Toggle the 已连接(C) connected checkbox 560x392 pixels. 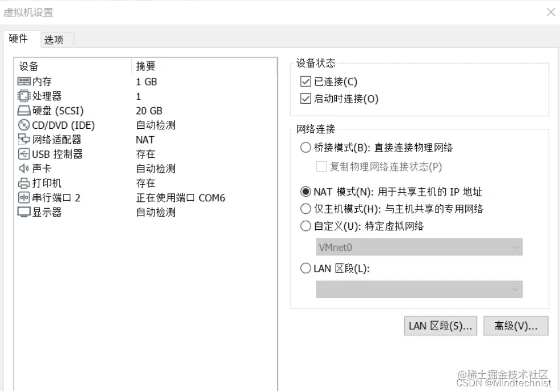(306, 82)
